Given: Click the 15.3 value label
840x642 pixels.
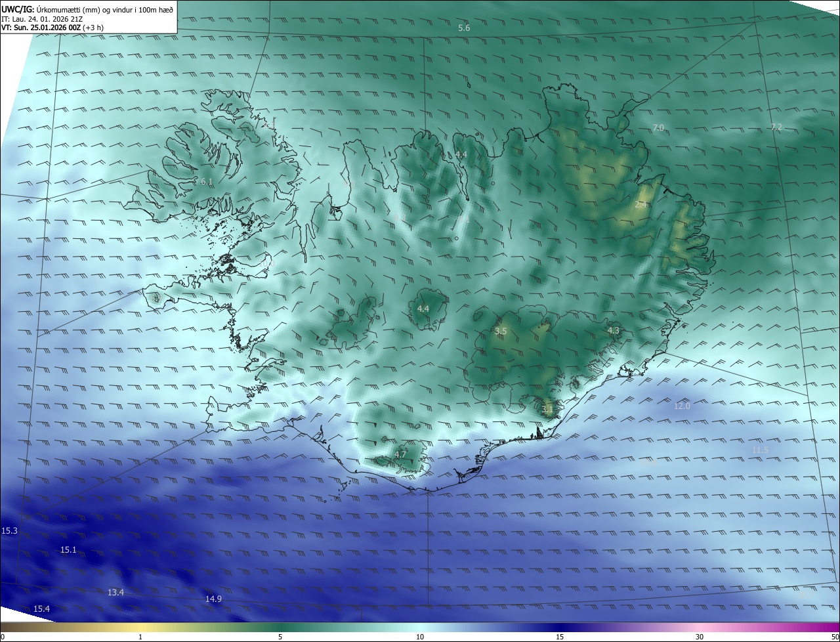Looking at the screenshot, I should [x=10, y=530].
